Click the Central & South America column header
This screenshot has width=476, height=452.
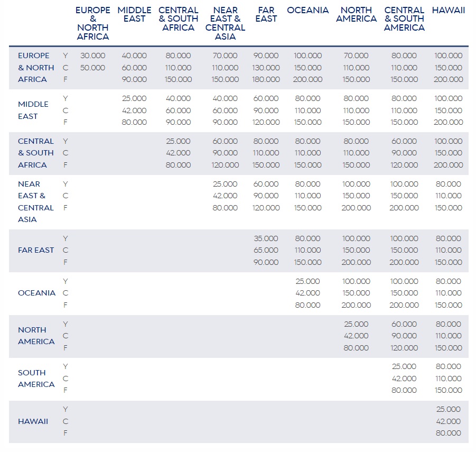point(404,19)
